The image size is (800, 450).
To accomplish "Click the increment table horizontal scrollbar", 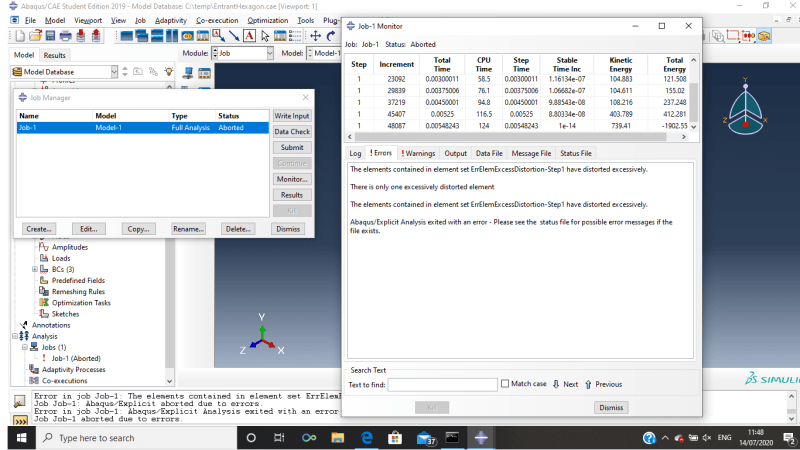I will 510,137.
